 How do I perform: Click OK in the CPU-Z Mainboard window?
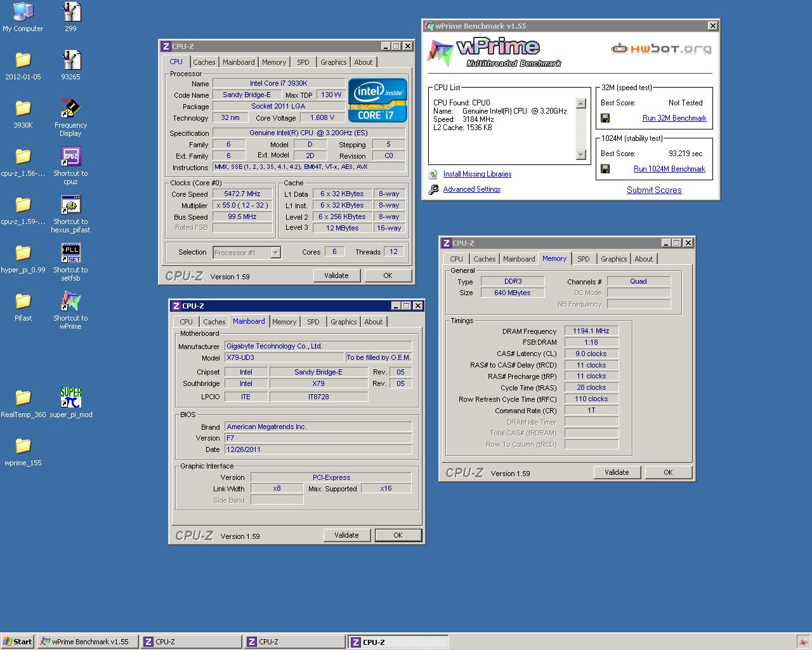(398, 535)
